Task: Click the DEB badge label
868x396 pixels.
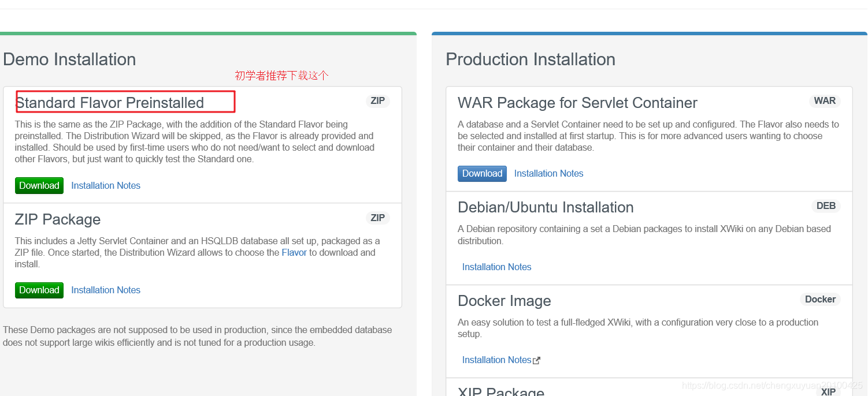Action: pyautogui.click(x=826, y=206)
